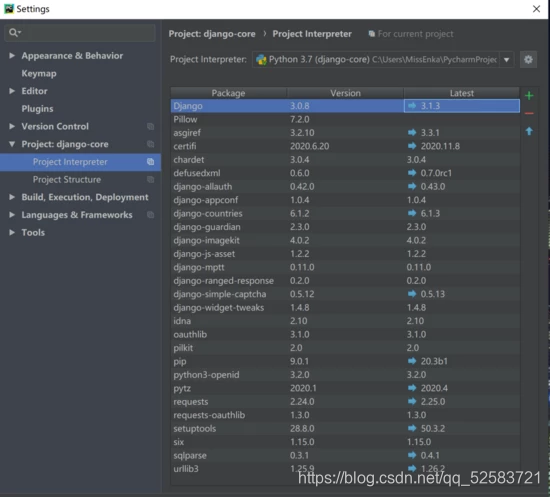Select the pilkit package row
The image size is (550, 497).
[x=345, y=348]
